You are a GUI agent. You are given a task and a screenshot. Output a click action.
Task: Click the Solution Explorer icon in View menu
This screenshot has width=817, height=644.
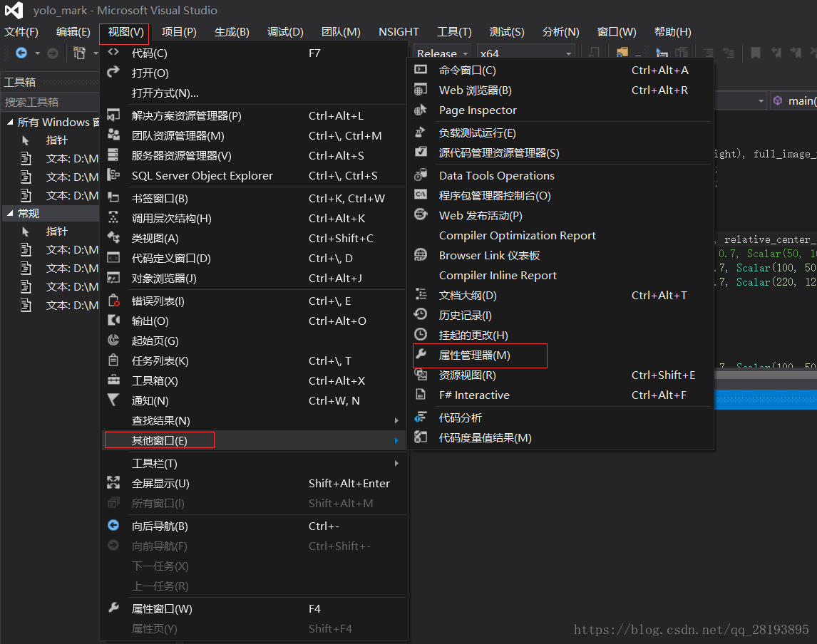pyautogui.click(x=113, y=115)
